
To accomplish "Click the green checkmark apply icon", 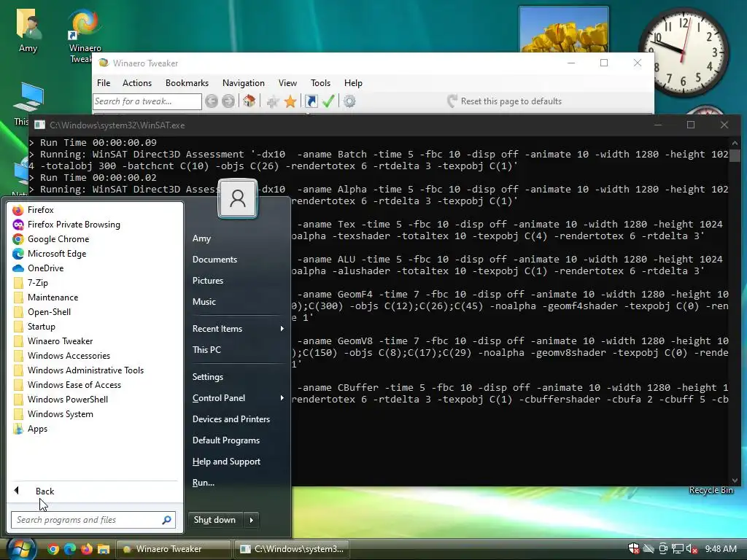I will click(x=328, y=101).
